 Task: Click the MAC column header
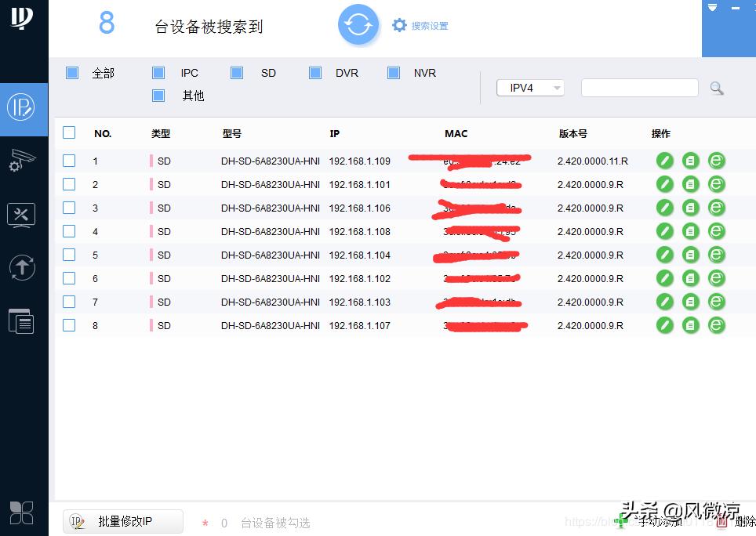pos(456,133)
